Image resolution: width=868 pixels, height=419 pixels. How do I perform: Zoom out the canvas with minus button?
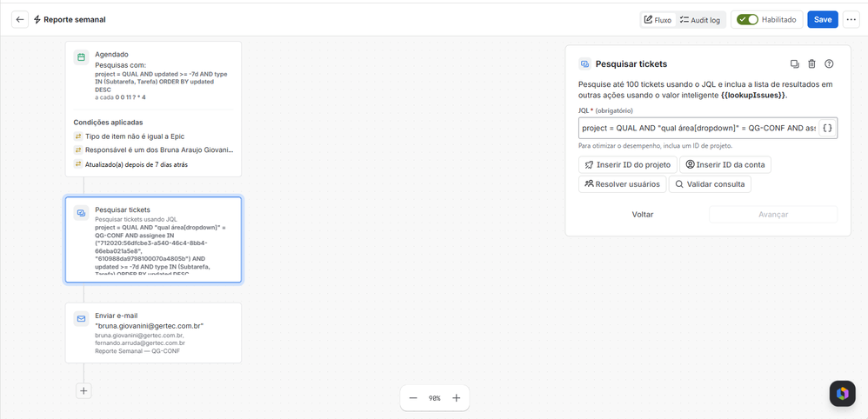click(413, 398)
